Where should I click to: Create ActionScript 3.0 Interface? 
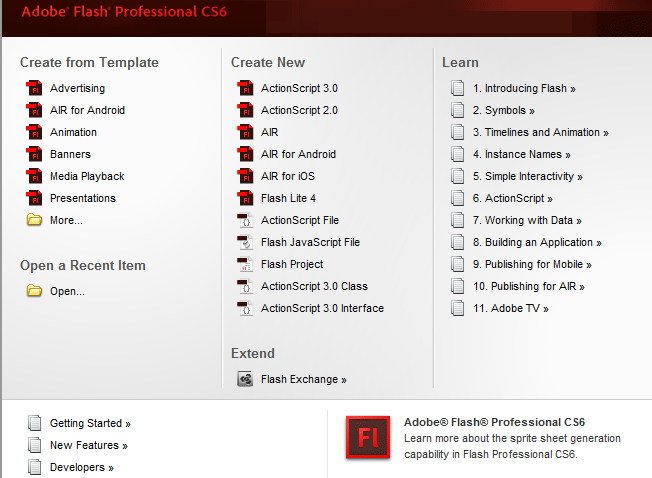(x=322, y=308)
